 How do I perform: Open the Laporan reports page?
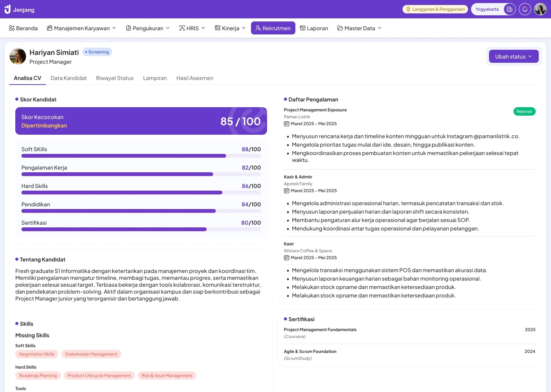314,28
